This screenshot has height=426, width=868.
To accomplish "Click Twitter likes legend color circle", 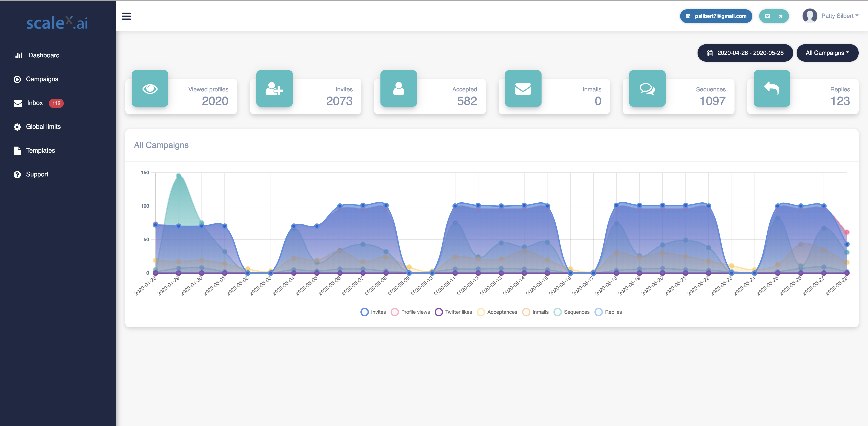I will point(439,312).
